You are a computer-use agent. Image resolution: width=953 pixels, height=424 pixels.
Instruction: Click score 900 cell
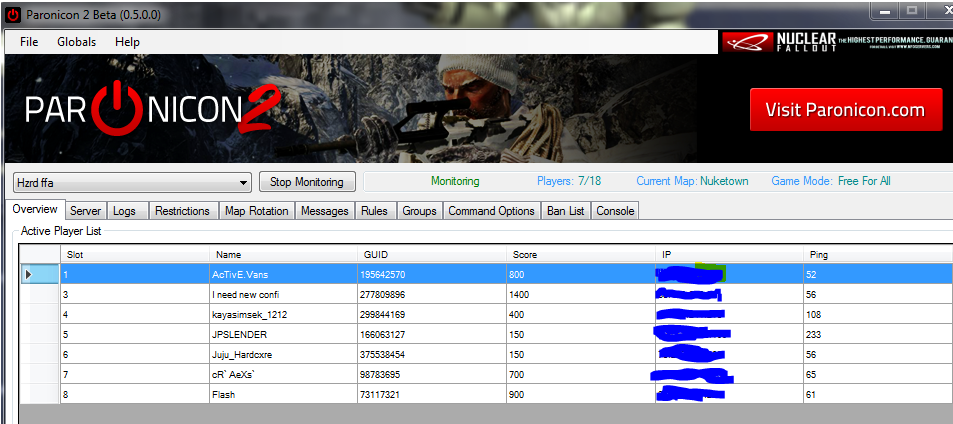580,395
